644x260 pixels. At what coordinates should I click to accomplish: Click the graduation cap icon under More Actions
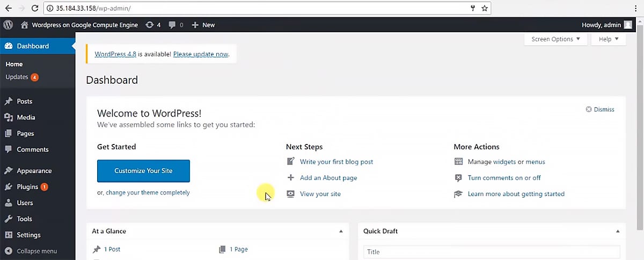click(458, 193)
